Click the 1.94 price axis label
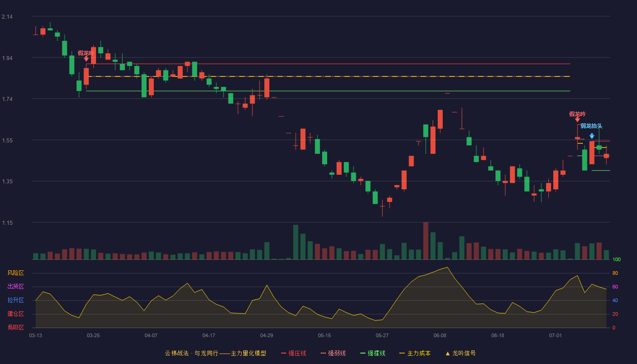637x364 pixels. 7,58
